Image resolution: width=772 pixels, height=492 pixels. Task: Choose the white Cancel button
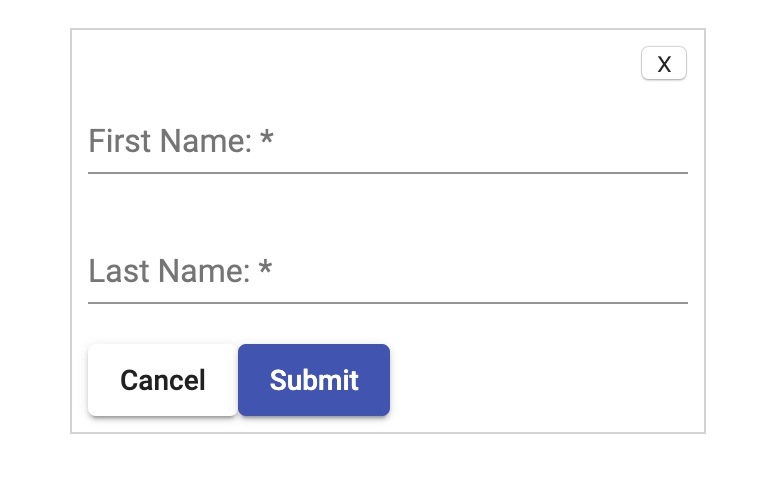(x=162, y=380)
